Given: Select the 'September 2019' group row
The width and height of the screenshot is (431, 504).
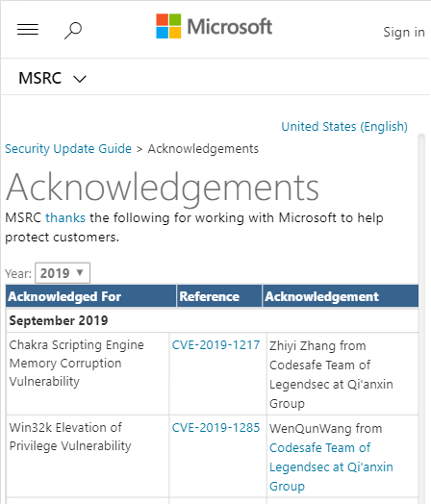Looking at the screenshot, I should pos(212,320).
